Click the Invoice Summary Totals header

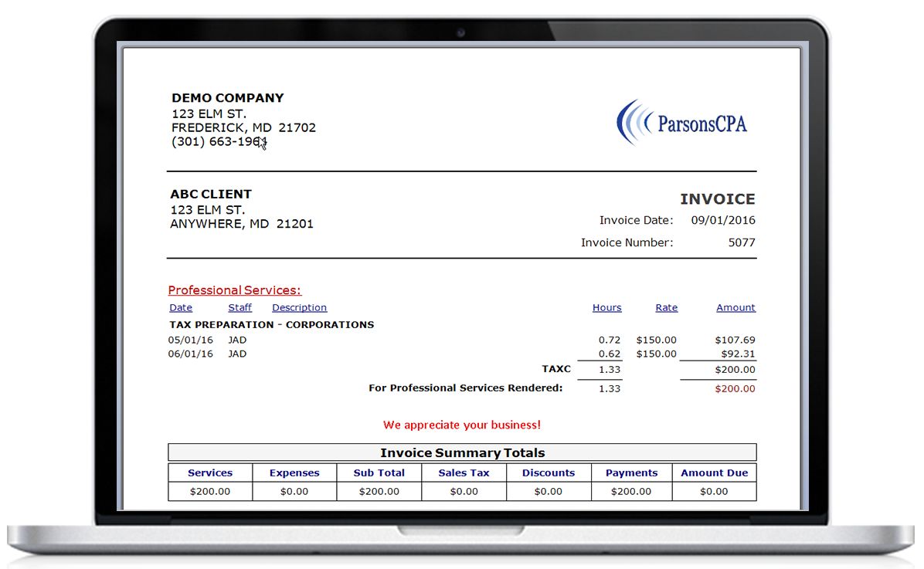(462, 452)
